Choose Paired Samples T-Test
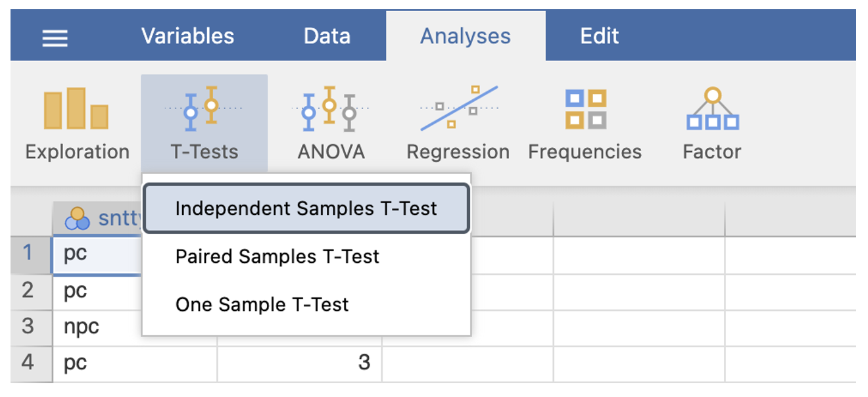The height and width of the screenshot is (397, 868). [x=277, y=256]
